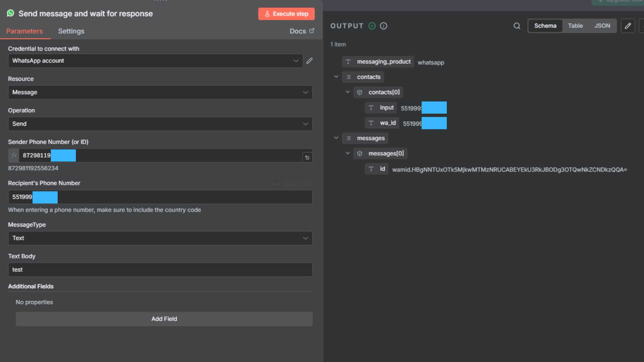644x362 pixels.
Task: Open the Parameters tab
Action: click(24, 31)
